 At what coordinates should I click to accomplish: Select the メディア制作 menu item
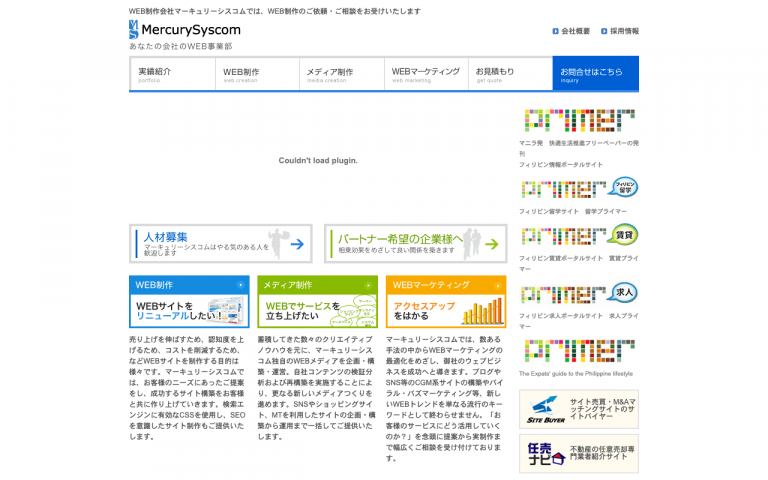(342, 74)
